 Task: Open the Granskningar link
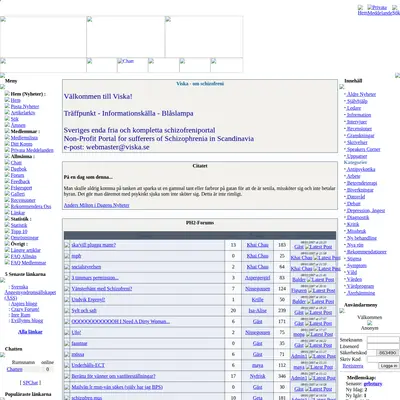click(360, 136)
